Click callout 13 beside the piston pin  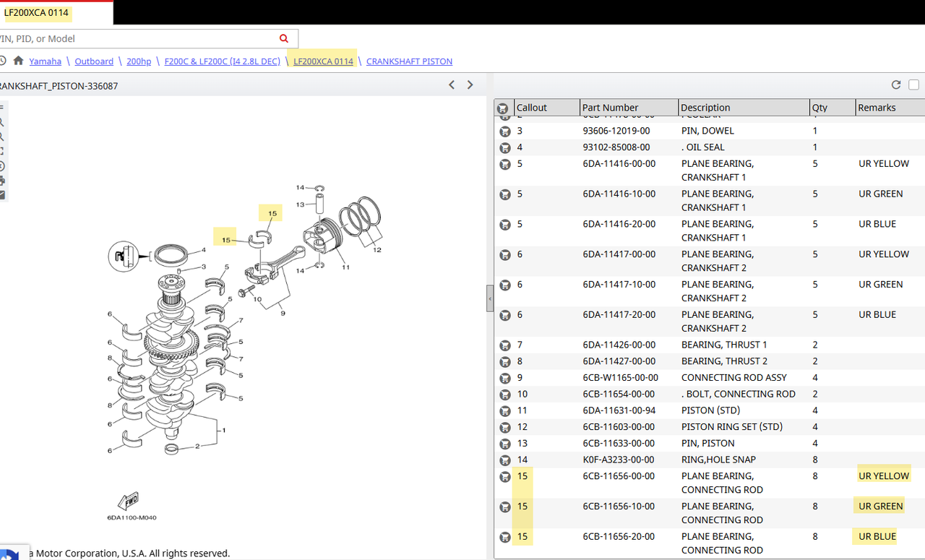click(x=300, y=205)
